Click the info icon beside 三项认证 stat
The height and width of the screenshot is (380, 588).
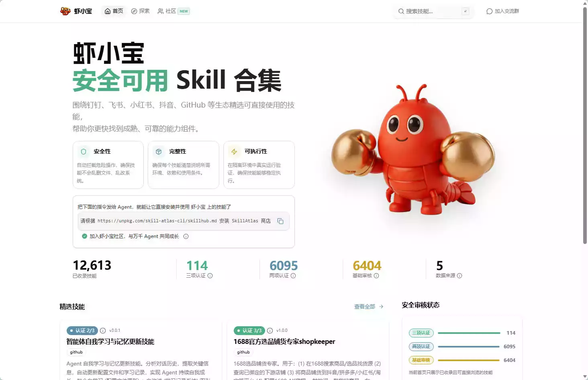point(210,276)
